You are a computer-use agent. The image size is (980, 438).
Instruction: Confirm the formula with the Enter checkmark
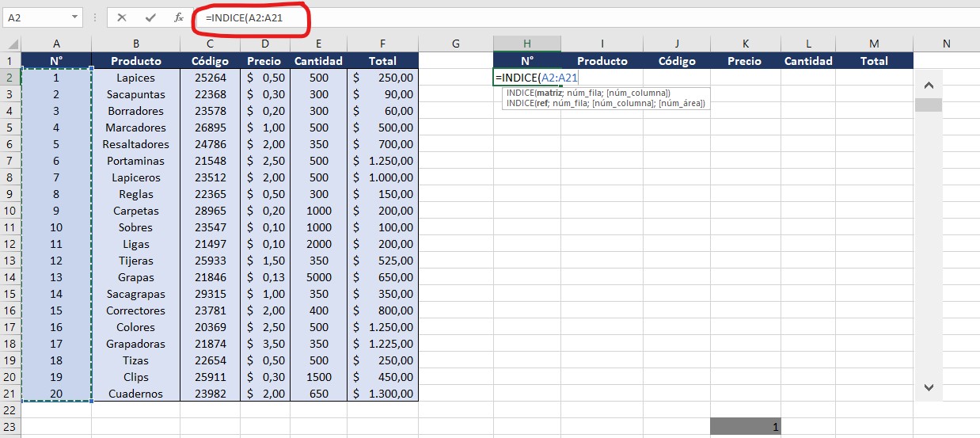tap(150, 17)
